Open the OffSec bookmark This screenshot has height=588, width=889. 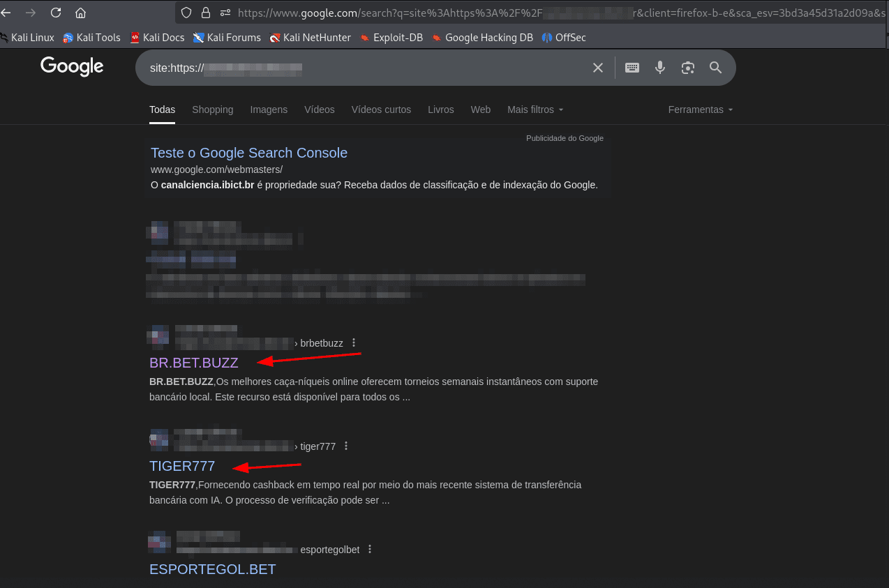pos(564,38)
